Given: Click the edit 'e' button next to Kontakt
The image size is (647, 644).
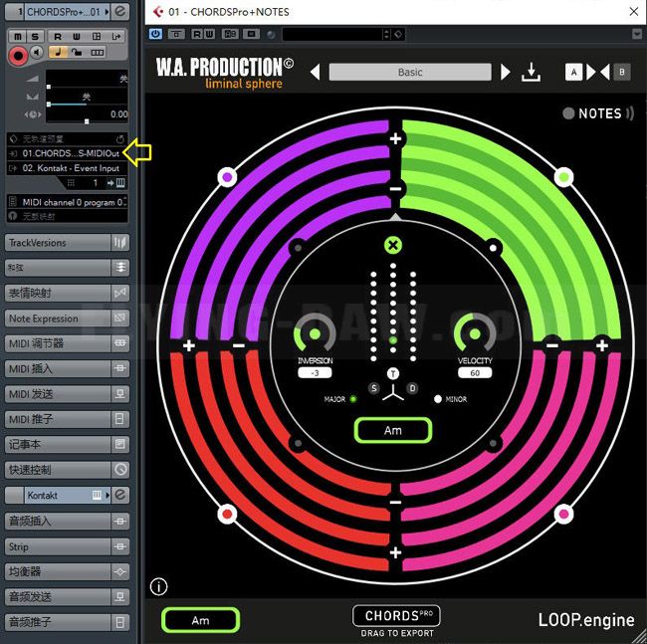Looking at the screenshot, I should [x=120, y=495].
